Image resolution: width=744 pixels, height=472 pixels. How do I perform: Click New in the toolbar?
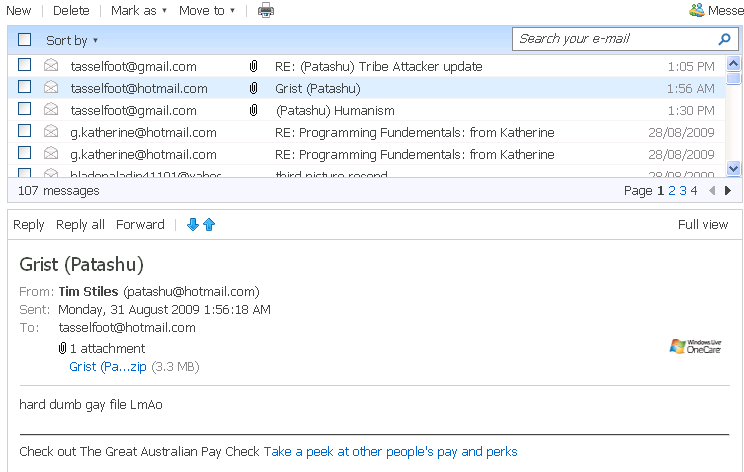tap(18, 11)
